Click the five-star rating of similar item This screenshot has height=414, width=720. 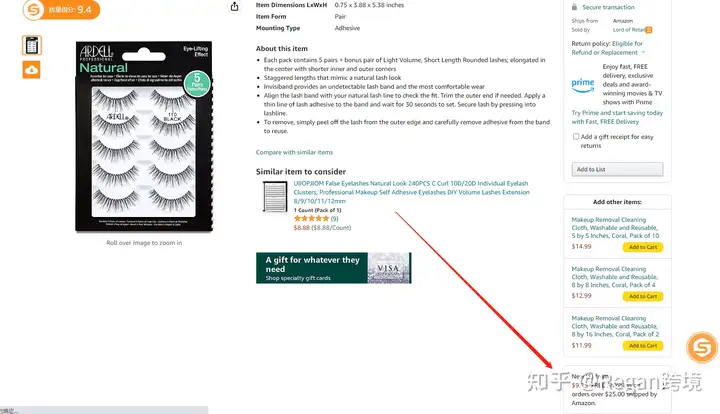(311, 218)
